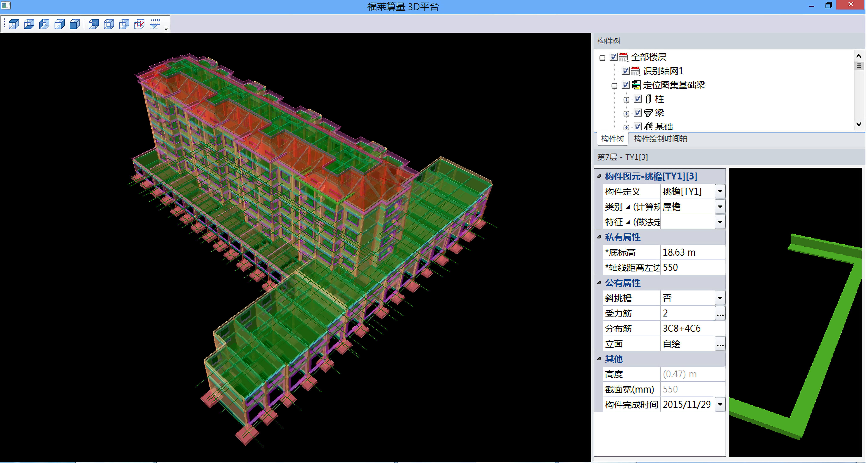
Task: Switch to back view cube icon
Action: pyautogui.click(x=94, y=24)
